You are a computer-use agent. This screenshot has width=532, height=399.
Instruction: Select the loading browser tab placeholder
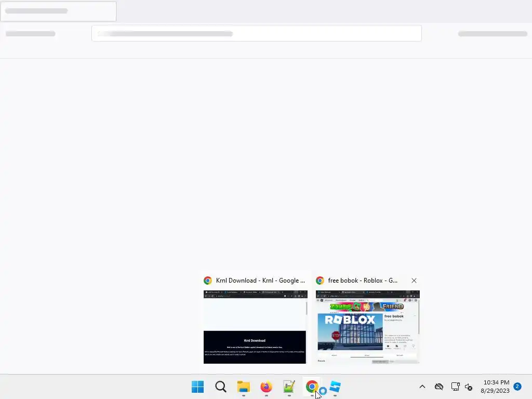[x=58, y=11]
